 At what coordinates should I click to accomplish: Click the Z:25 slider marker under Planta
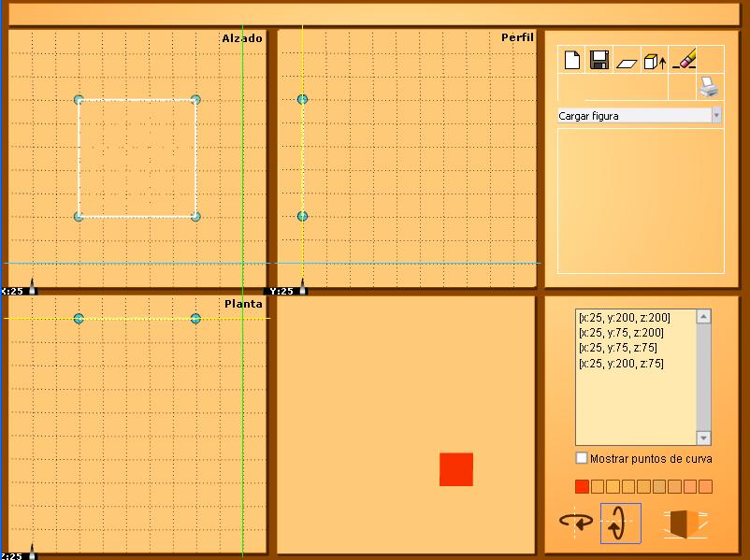coord(32,553)
